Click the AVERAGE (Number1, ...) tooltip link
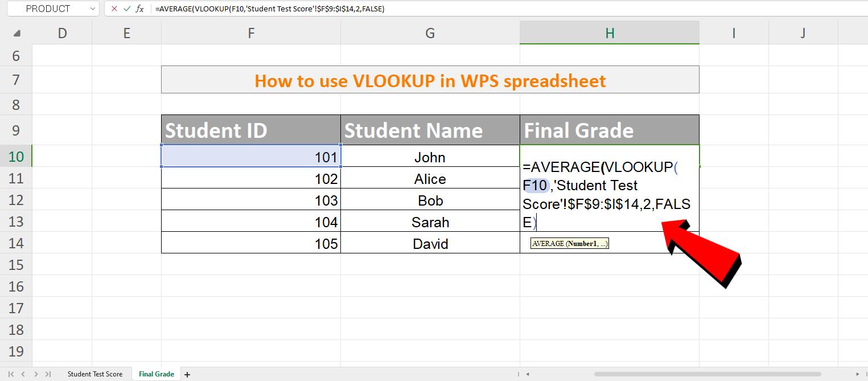868x381 pixels. pyautogui.click(x=569, y=243)
